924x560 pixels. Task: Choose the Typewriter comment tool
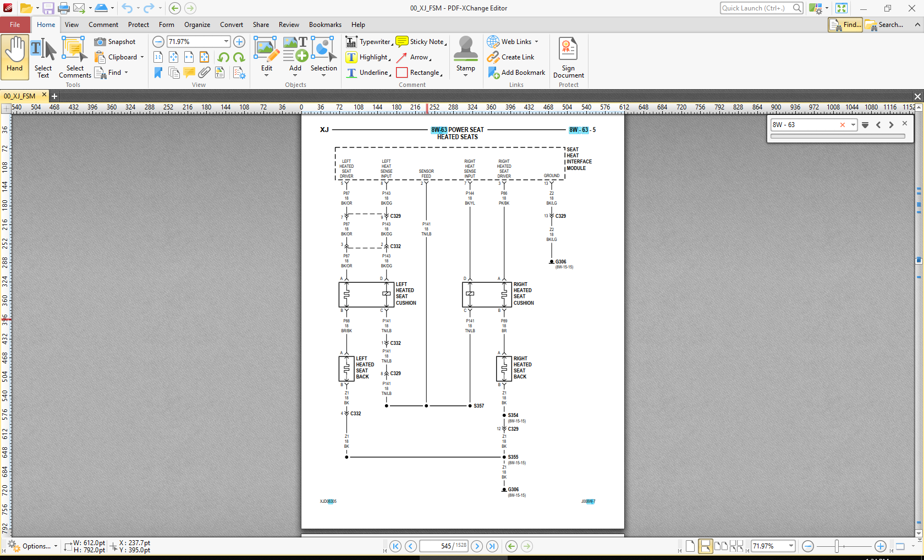[x=368, y=42]
